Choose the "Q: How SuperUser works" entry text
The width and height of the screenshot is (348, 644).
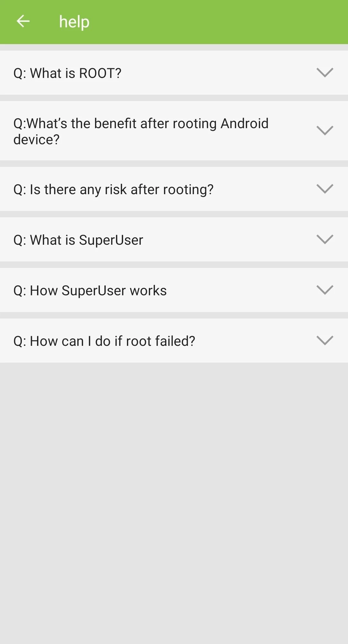[x=90, y=290]
